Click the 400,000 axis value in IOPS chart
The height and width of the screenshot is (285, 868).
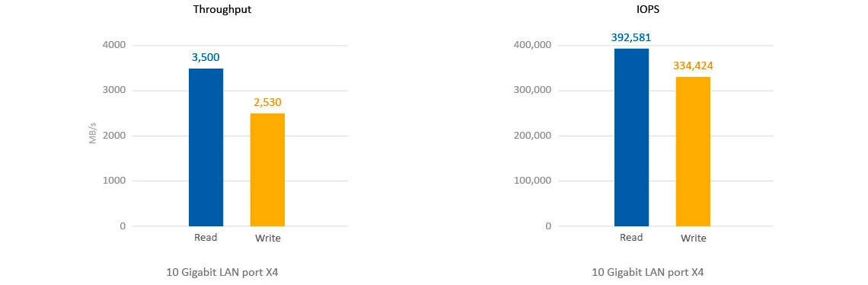click(532, 45)
